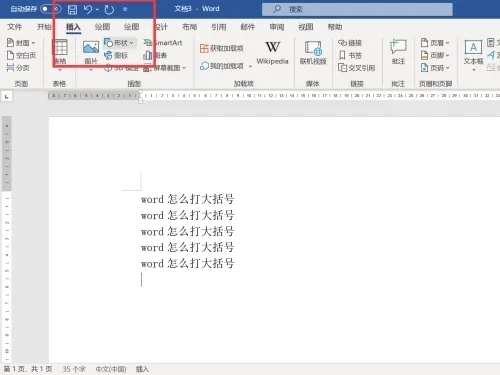Click the Save floppy disk icon

[72, 9]
